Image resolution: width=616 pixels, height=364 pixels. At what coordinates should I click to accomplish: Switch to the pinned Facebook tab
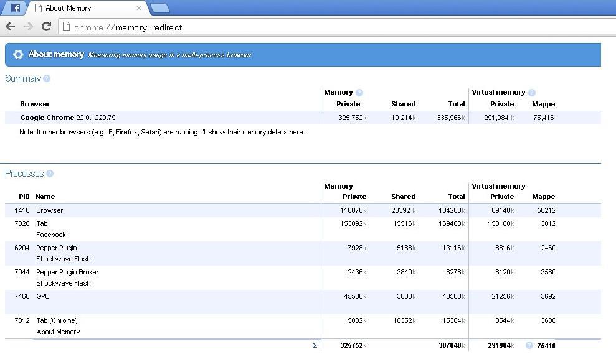point(16,8)
